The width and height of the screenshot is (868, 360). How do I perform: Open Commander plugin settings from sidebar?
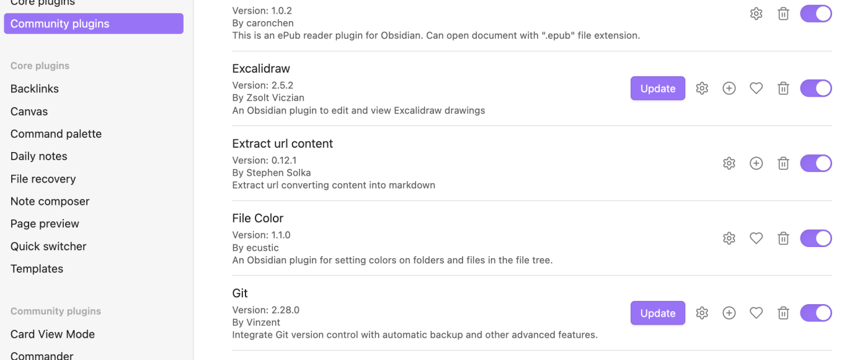(42, 354)
